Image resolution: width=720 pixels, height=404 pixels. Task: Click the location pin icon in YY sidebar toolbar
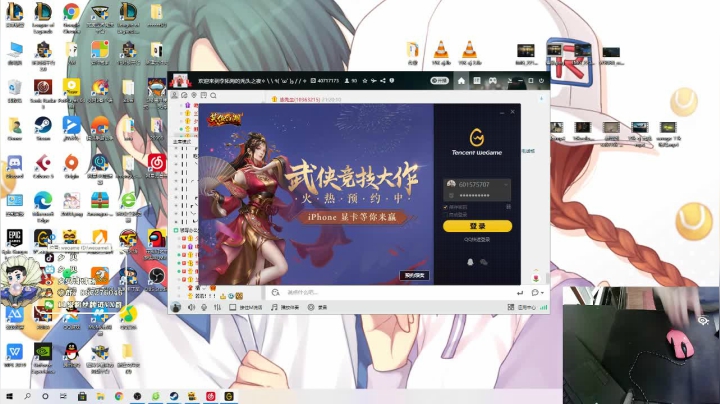coord(194,95)
